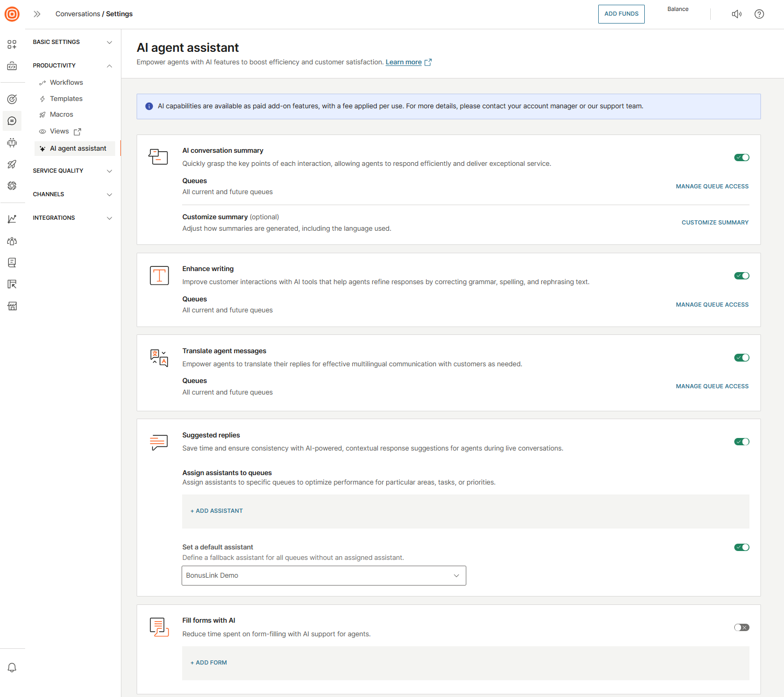Click Add Assistant under Suggested replies
The image size is (784, 697).
(x=217, y=511)
